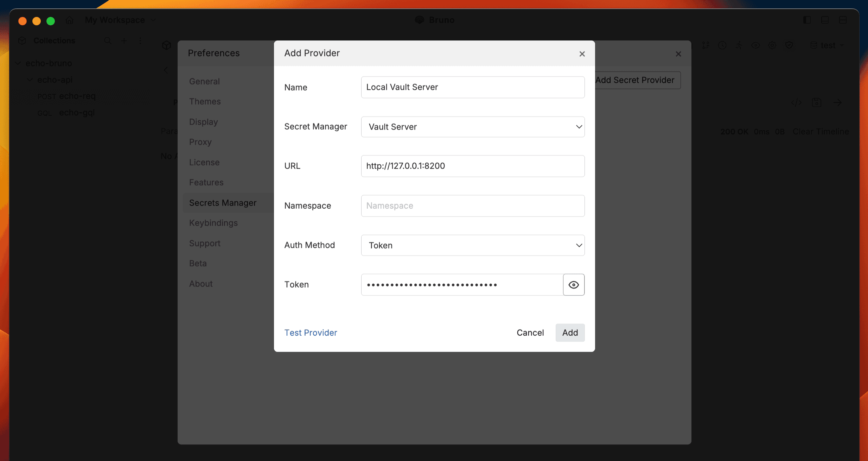This screenshot has width=868, height=461.
Task: Click the Test Provider link
Action: point(311,333)
